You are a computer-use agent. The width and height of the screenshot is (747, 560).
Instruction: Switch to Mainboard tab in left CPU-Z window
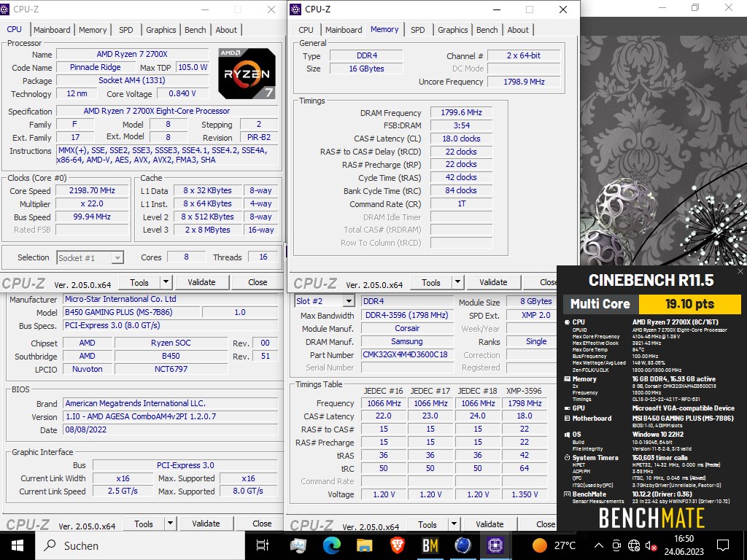(x=52, y=29)
